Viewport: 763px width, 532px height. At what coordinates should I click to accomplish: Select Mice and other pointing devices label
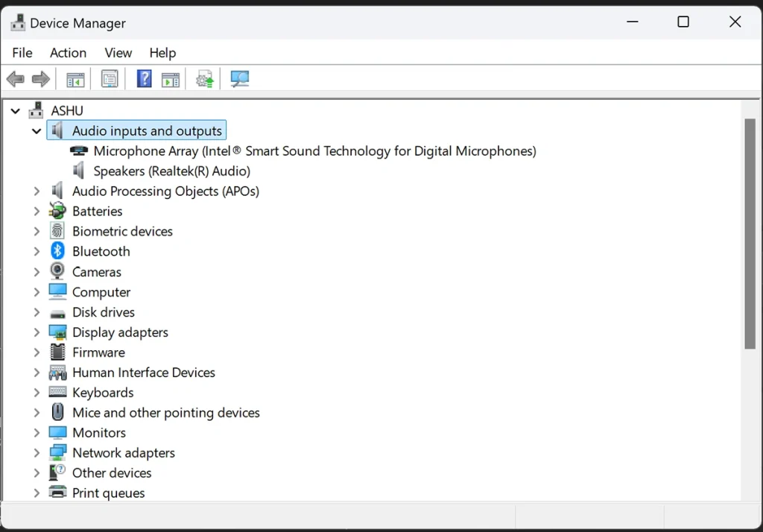(166, 413)
